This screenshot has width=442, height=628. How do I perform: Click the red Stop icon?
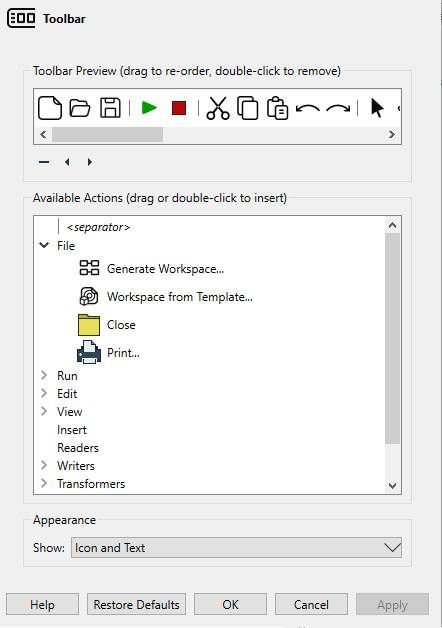[179, 108]
